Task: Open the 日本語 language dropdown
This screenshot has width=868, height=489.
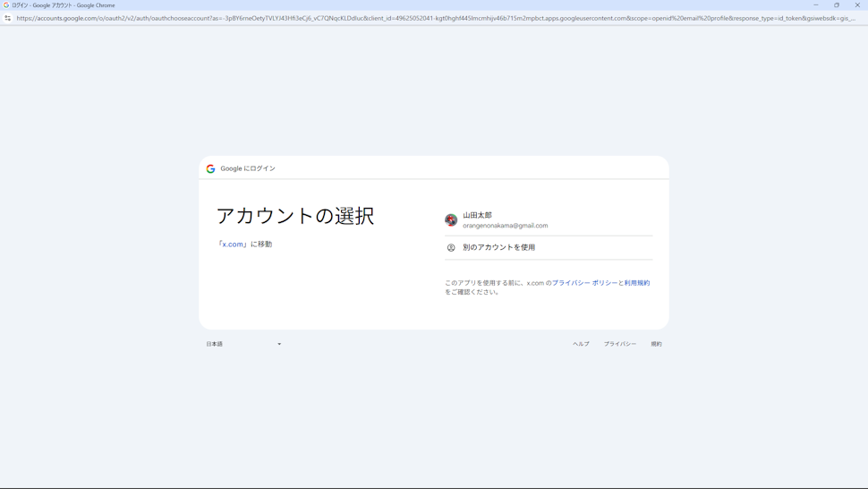Action: pos(244,344)
